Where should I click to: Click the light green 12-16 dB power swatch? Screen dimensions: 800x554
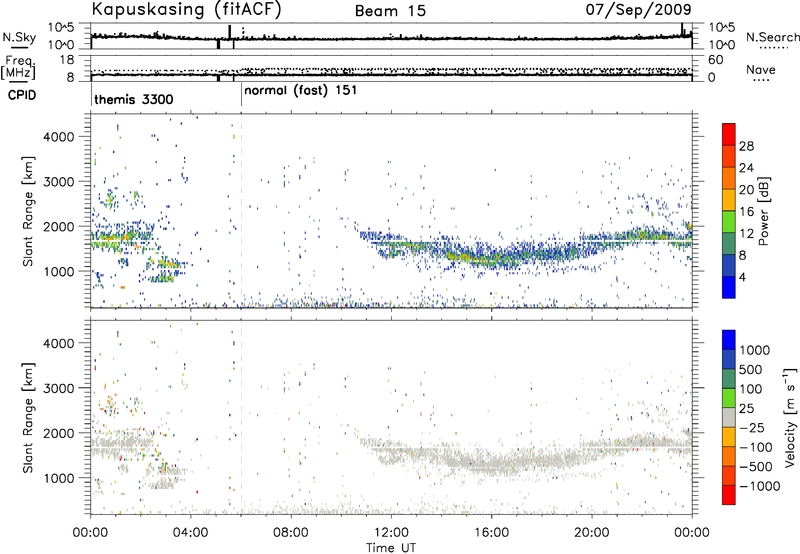(x=729, y=221)
